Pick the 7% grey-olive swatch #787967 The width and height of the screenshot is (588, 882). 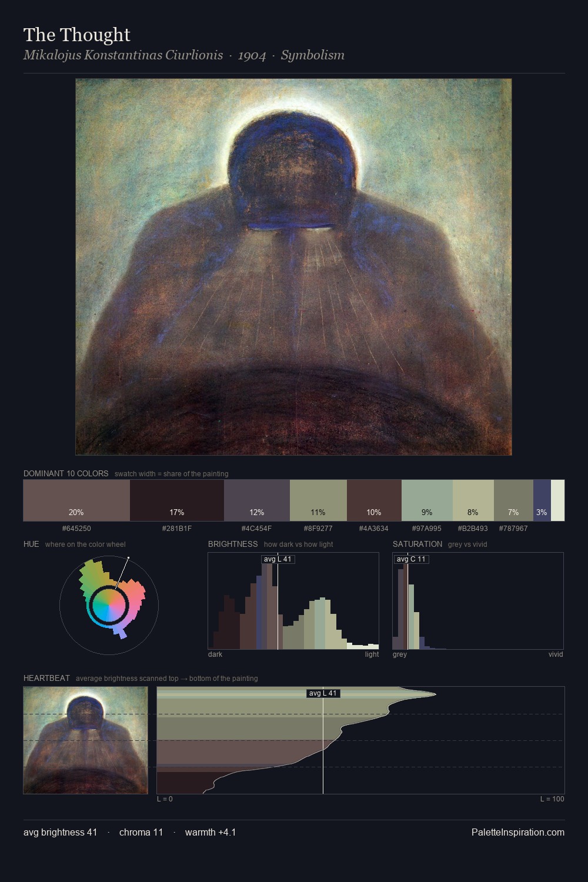[x=513, y=500]
